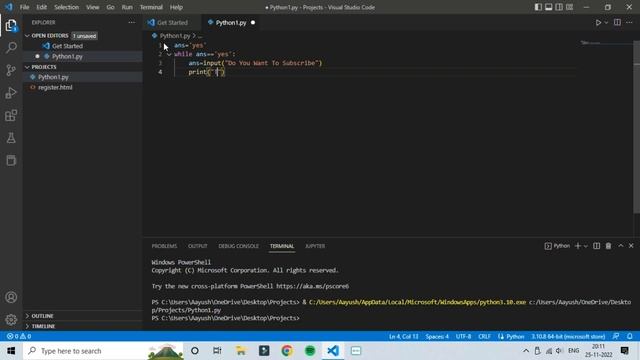Screen dimensions: 640x360
Task: Open the Explorer view in the activity bar
Action: click(11, 26)
